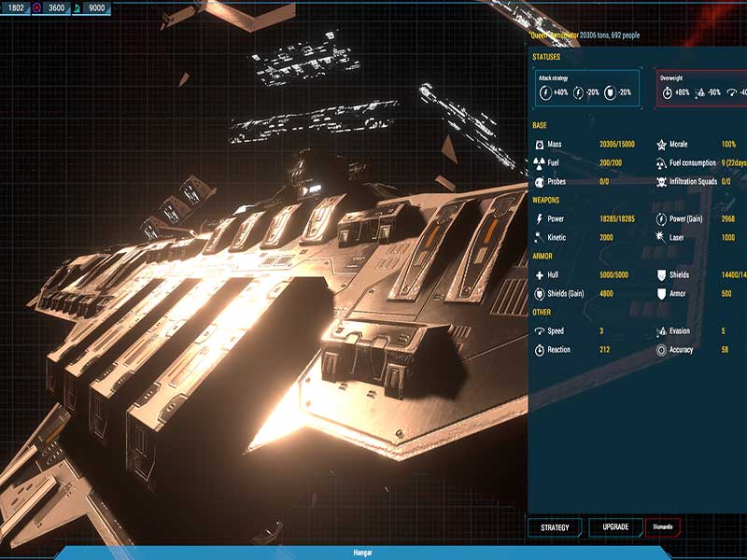The image size is (747, 560).
Task: Click the Reaction stopwatch icon
Action: click(x=540, y=350)
